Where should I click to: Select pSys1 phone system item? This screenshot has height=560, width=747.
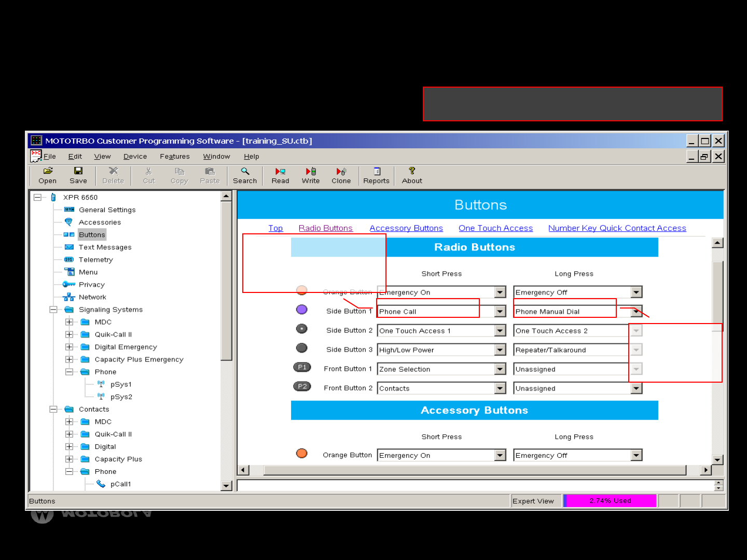point(121,384)
